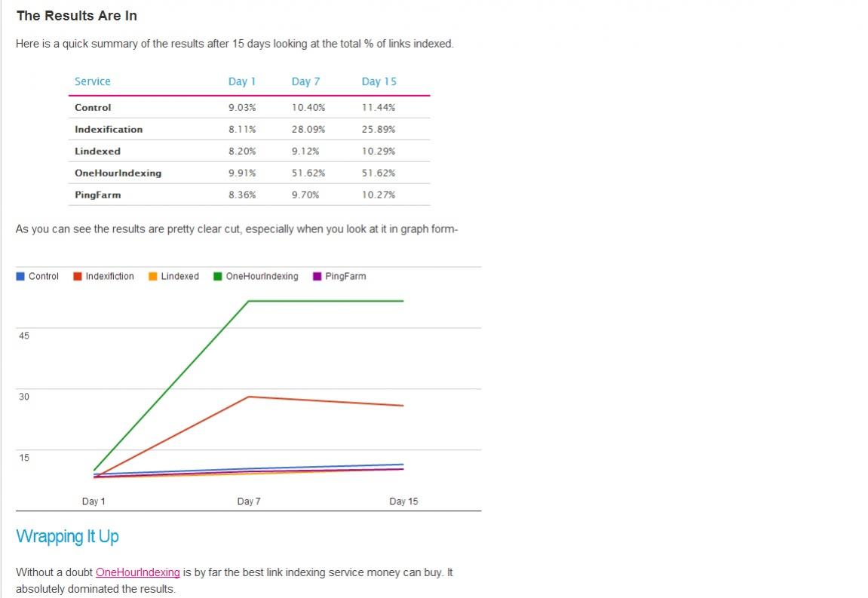
Task: Click the Wrapping It Up heading
Action: [67, 536]
